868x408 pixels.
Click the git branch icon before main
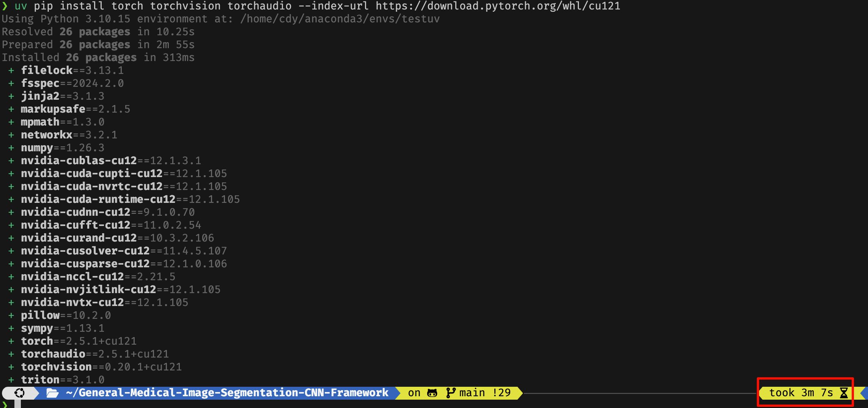pyautogui.click(x=451, y=393)
